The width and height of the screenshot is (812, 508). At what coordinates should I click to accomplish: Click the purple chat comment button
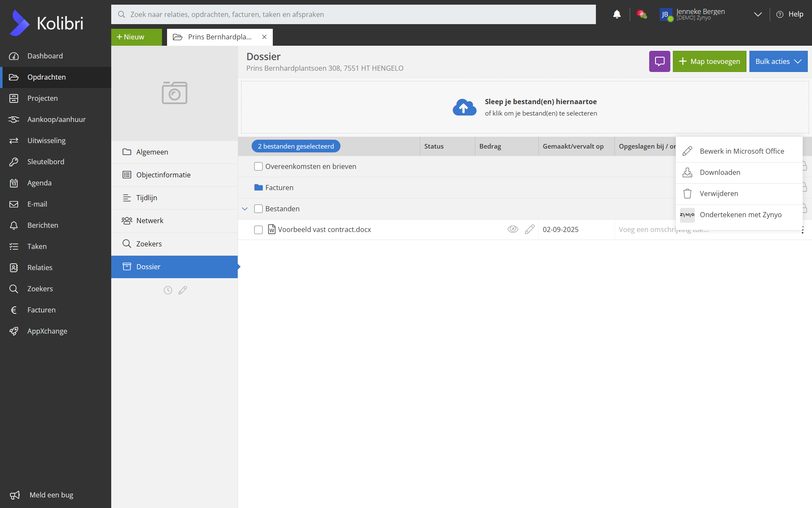pos(659,61)
